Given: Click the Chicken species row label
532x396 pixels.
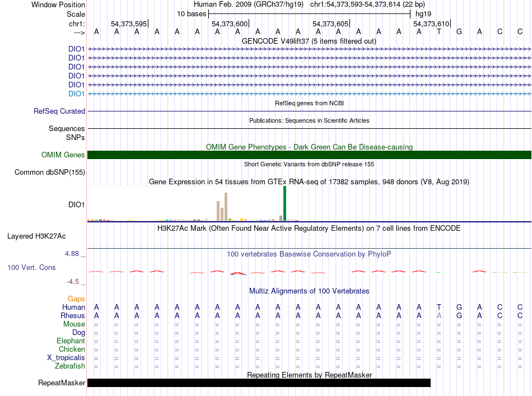Looking at the screenshot, I should click(72, 350).
